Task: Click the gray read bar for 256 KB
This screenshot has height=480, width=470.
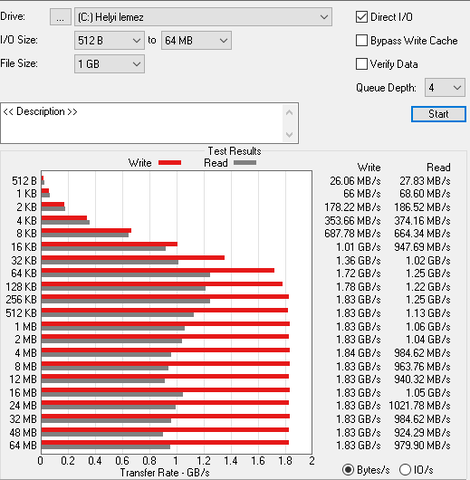Action: click(x=126, y=301)
